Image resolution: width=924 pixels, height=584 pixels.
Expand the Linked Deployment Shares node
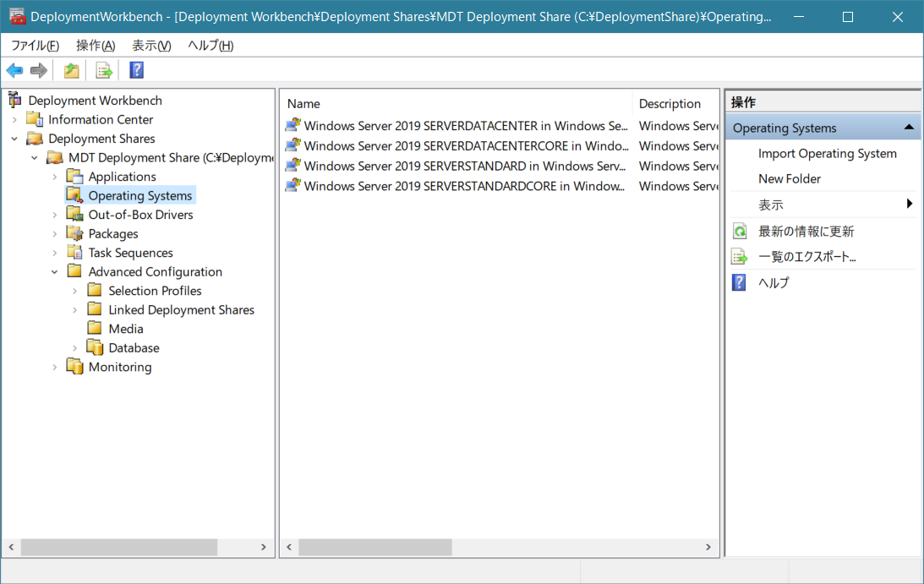[x=75, y=310]
